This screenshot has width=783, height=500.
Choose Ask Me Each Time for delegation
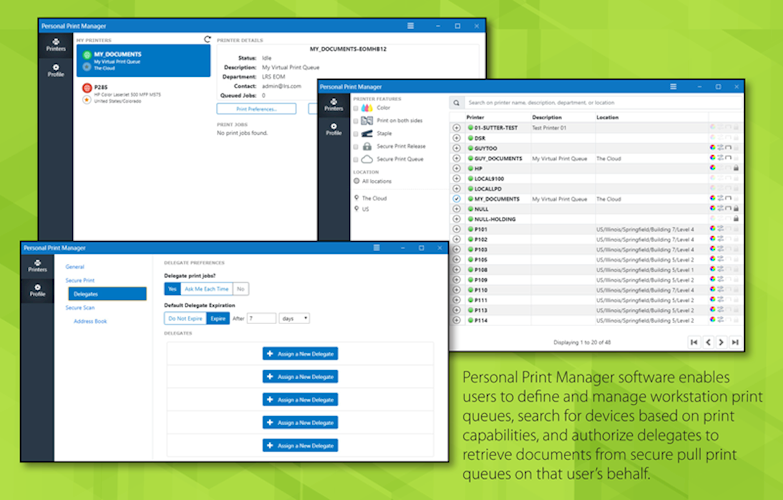coord(206,289)
